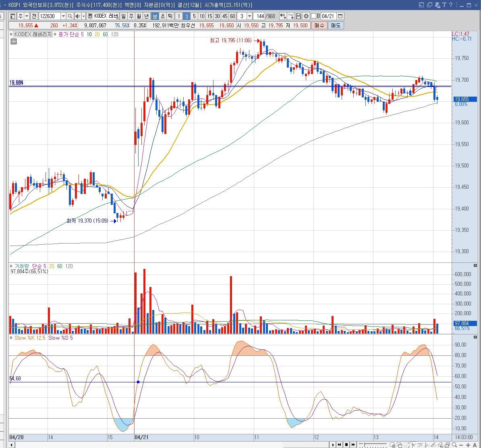Screen dimensions: 481x448
Task: Toggle the checkbox left of the date field
Action: click(313, 16)
